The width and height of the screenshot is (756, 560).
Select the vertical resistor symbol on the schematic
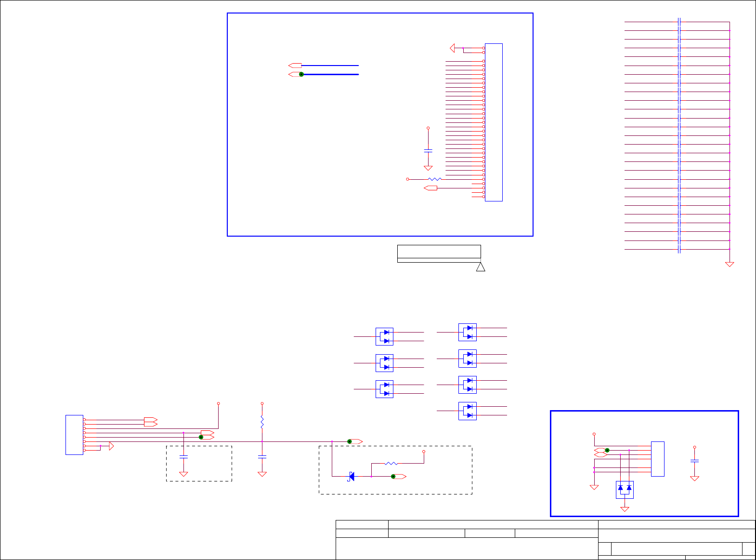click(262, 423)
